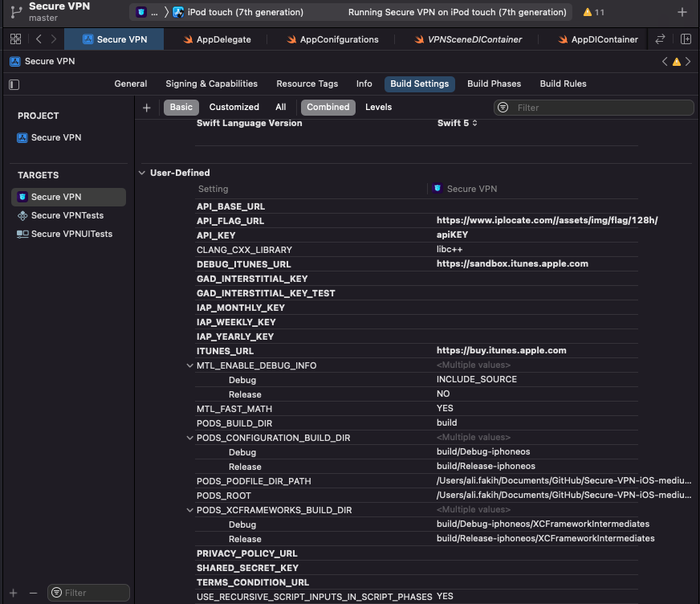Open the Build Rules tab
The width and height of the screenshot is (700, 604).
point(563,84)
